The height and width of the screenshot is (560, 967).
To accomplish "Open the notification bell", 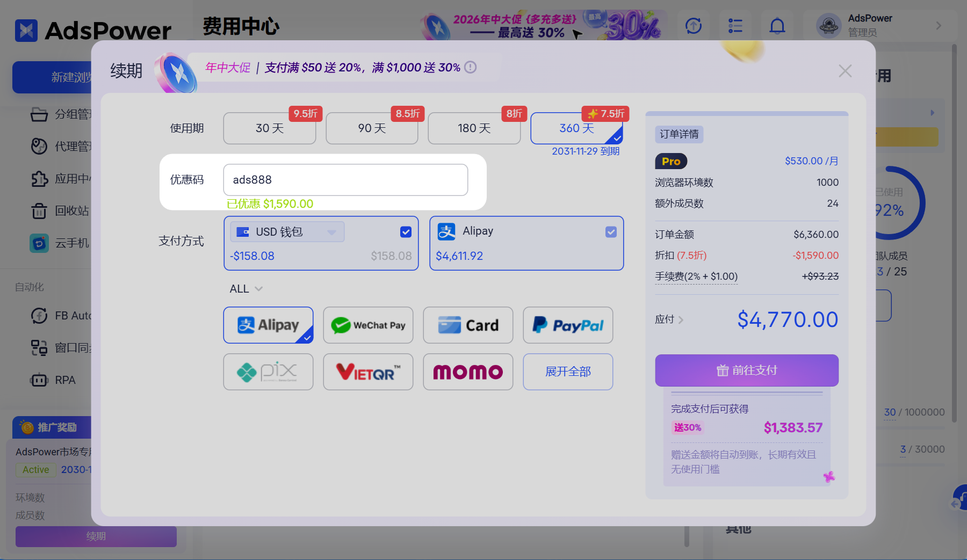I will point(777,25).
